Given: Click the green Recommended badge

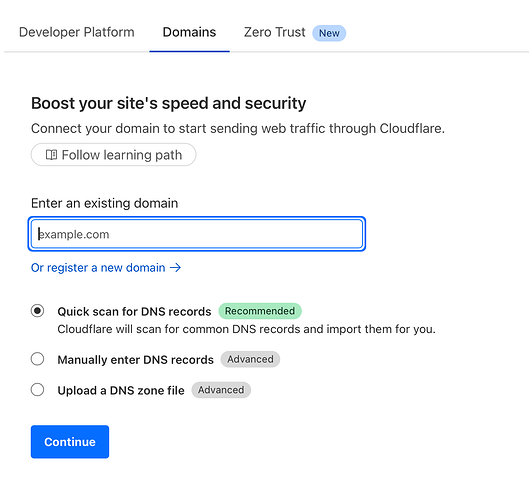Looking at the screenshot, I should coord(260,311).
